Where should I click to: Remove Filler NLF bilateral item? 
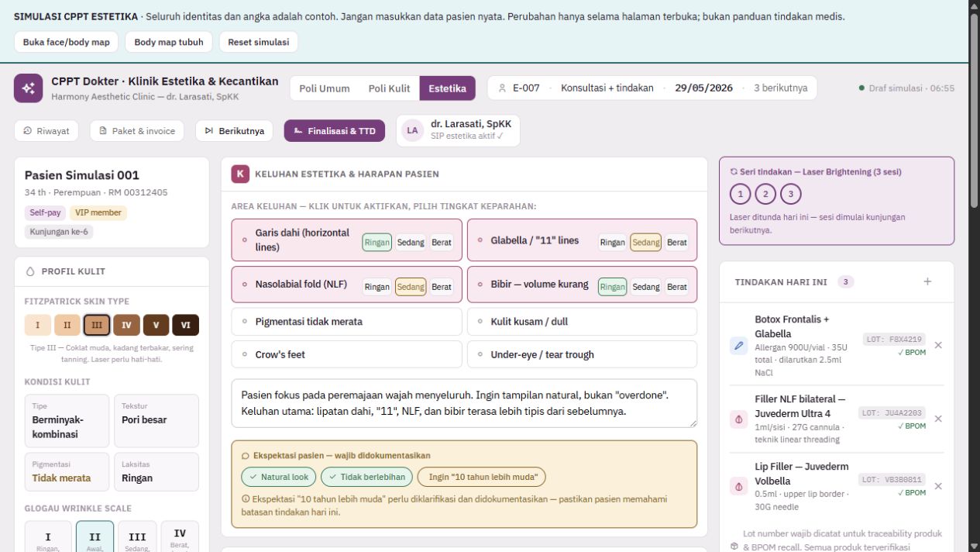click(x=938, y=419)
